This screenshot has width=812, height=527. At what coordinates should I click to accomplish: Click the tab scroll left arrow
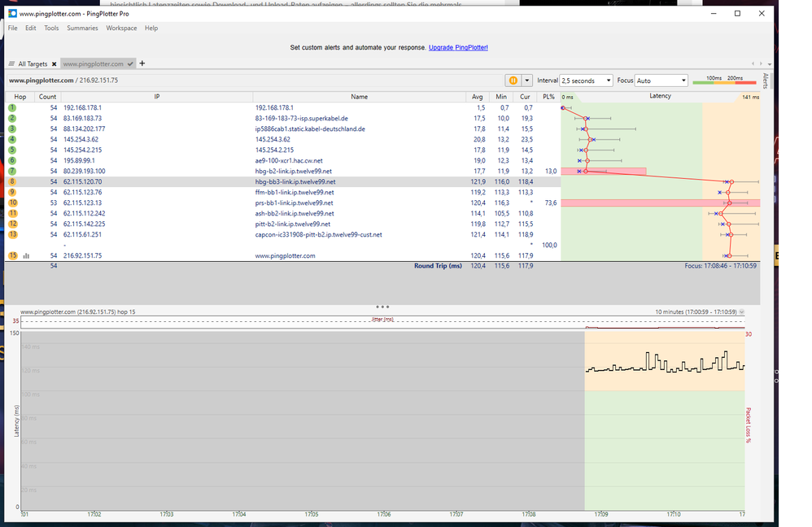click(753, 63)
